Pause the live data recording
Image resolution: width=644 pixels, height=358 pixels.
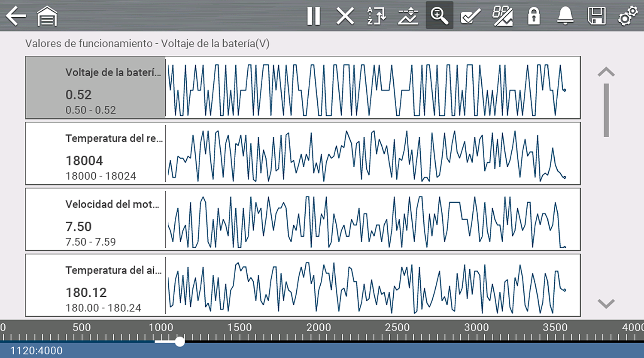313,16
